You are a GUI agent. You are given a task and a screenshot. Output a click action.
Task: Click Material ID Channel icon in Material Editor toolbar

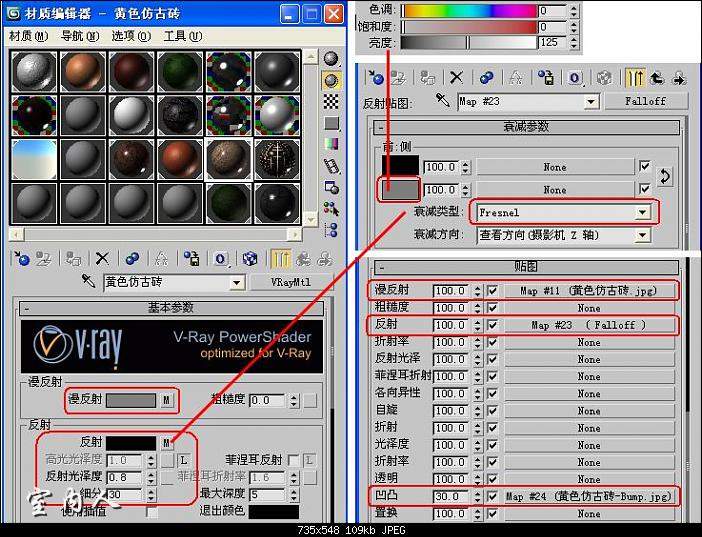coord(220,259)
